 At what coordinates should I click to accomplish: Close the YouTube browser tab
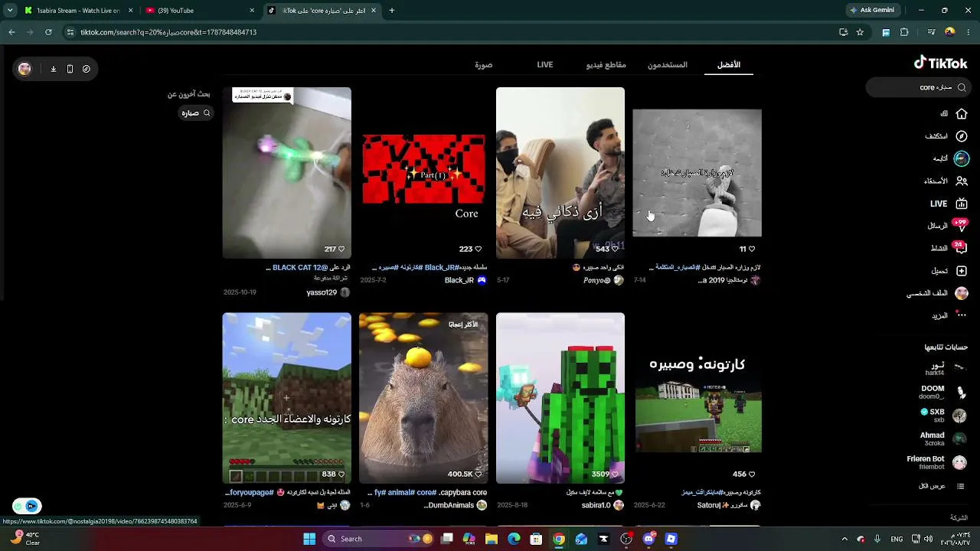pos(252,11)
